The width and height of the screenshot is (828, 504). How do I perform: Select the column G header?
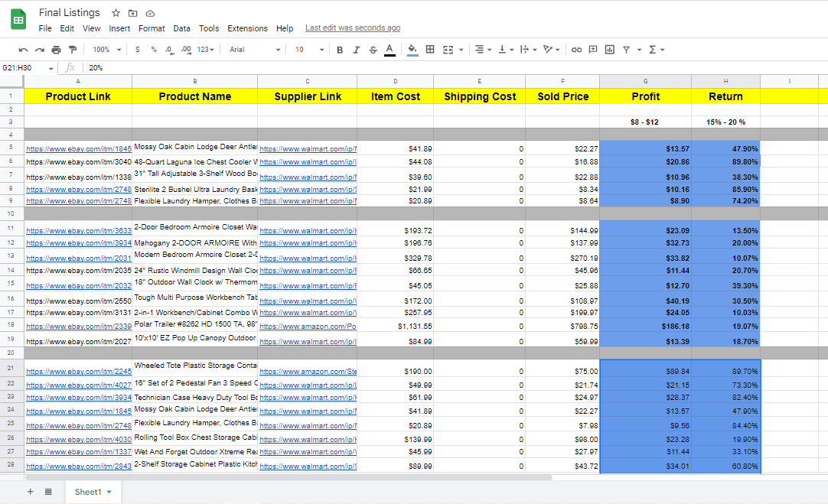coord(645,81)
